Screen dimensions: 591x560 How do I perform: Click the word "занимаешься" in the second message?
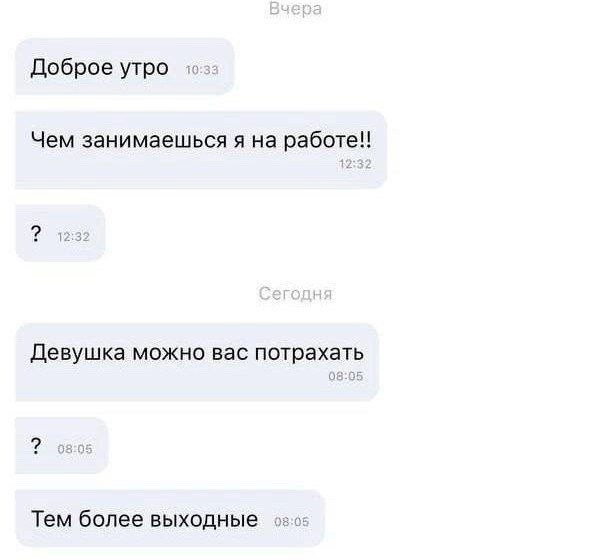point(155,140)
